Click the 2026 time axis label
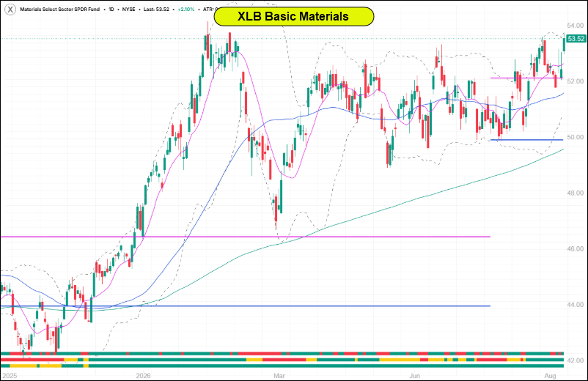Viewport: 588px width, 381px height. 143,375
